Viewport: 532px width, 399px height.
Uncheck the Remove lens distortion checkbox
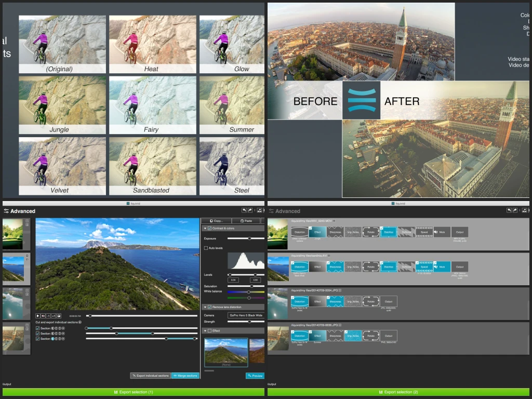pos(209,307)
